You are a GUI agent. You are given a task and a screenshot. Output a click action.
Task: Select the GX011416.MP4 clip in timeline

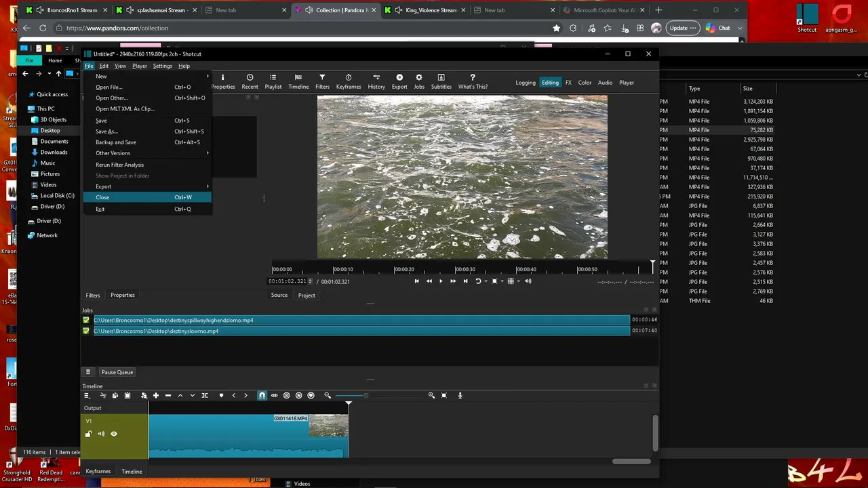click(248, 436)
